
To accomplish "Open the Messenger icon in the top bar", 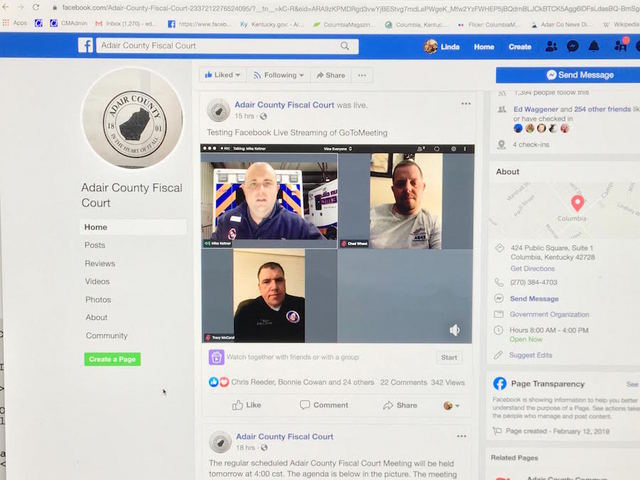I will point(573,47).
